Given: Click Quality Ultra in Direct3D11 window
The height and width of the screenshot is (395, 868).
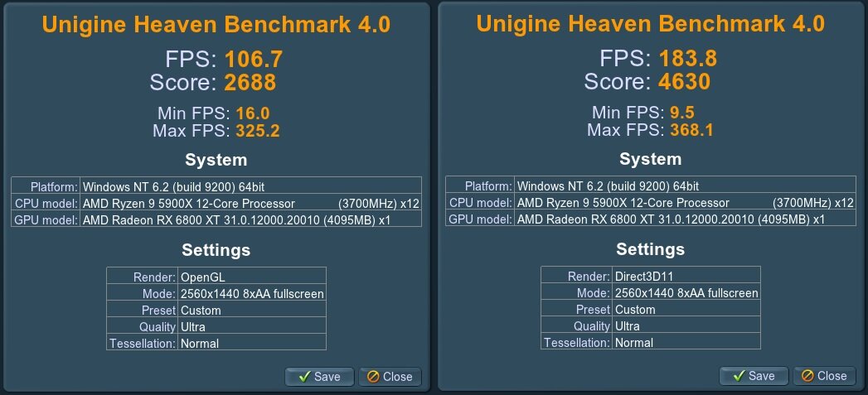Looking at the screenshot, I should (x=686, y=325).
